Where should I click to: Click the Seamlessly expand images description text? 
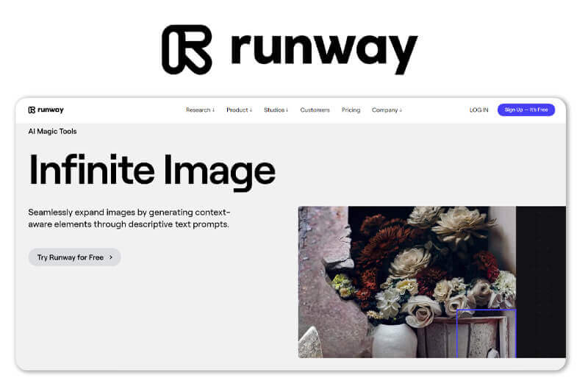coord(129,218)
